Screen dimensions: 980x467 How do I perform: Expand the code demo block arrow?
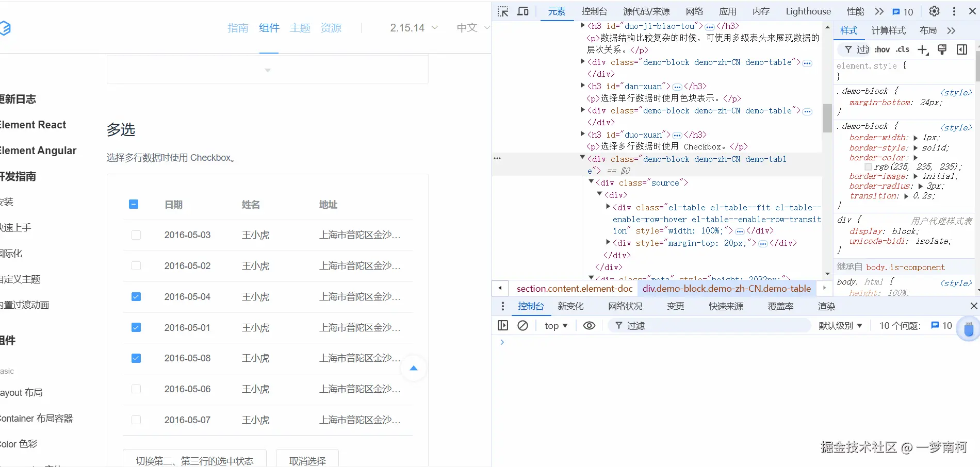point(268,70)
